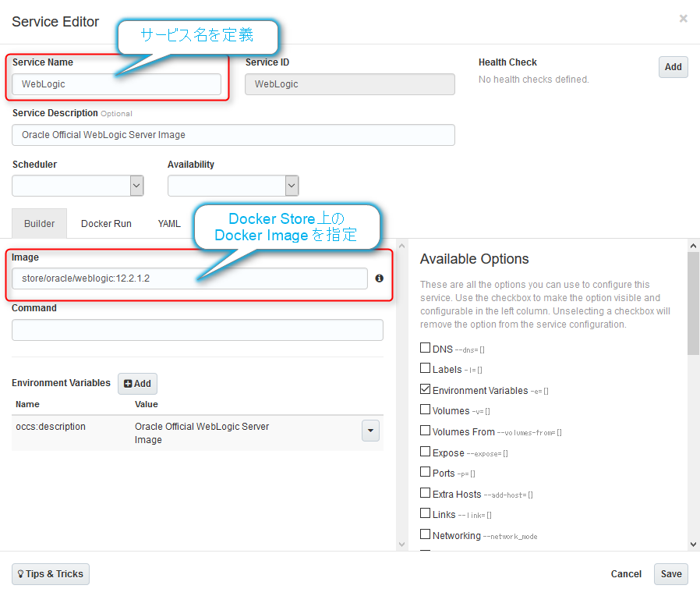This screenshot has height=596, width=700.
Task: Click the builder pane scroll-down arrow
Action: (x=401, y=545)
